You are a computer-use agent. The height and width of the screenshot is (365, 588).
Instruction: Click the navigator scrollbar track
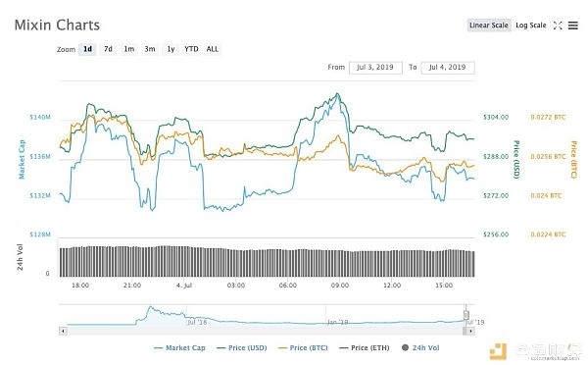pos(265,331)
